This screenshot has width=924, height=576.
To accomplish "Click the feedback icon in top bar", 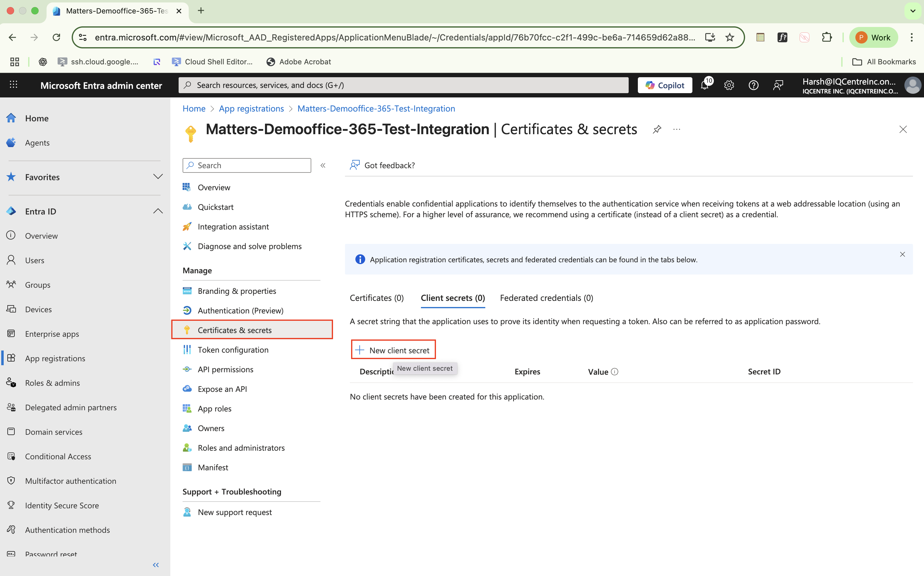I will [x=778, y=85].
